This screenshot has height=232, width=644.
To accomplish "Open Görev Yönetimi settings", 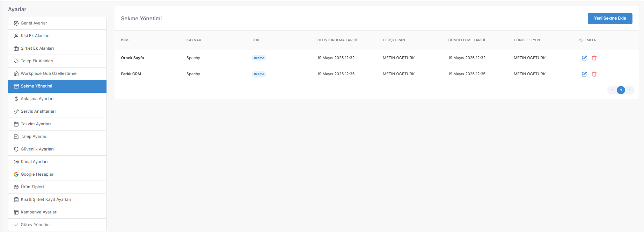I will pos(57,225).
